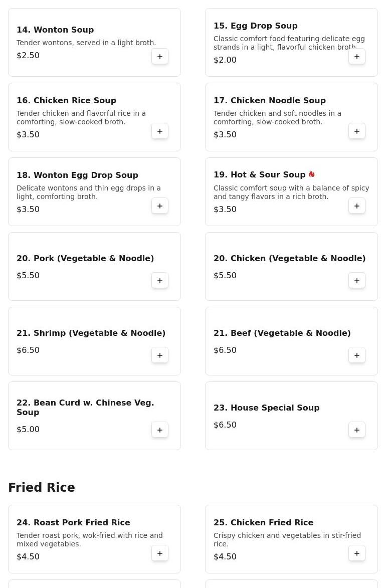This screenshot has height=588, width=386.
Task: Add Hot & Sour Soup to order
Action: (357, 206)
